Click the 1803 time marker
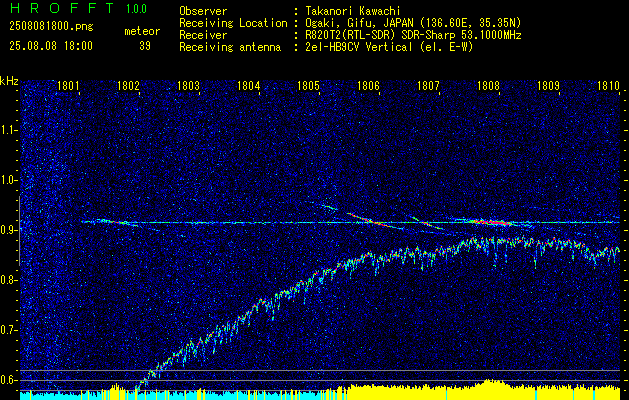Viewport: 629px width, 400px height. (188, 85)
